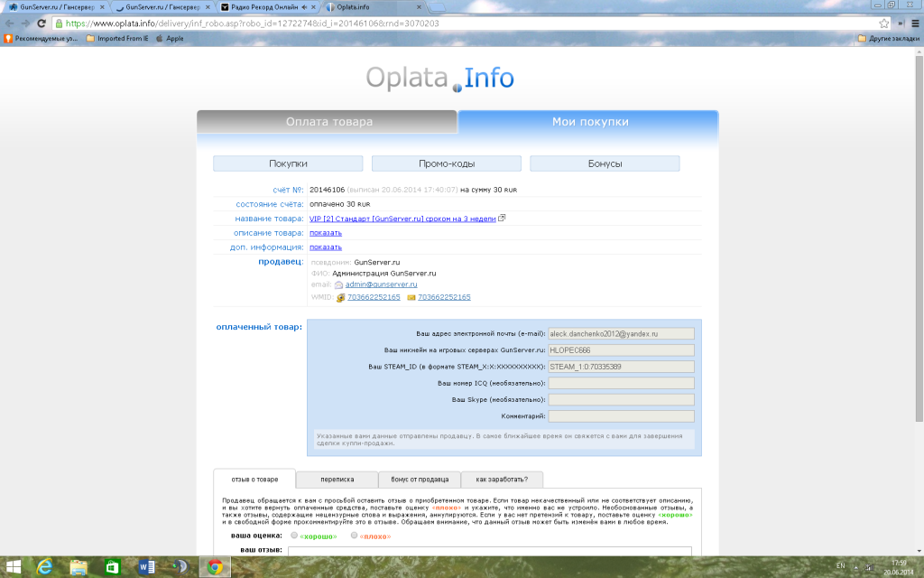Launch Internet Explorer from the taskbar
The width and height of the screenshot is (924, 578).
(x=45, y=567)
